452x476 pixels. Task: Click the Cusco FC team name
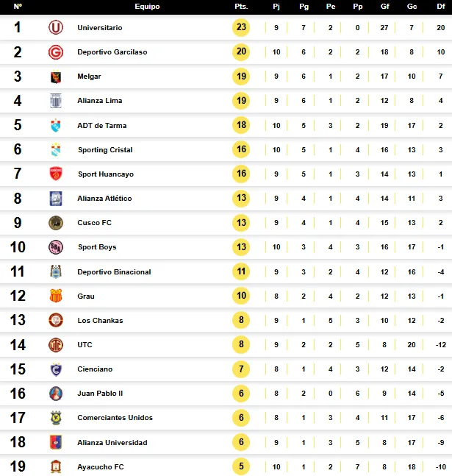coord(94,222)
